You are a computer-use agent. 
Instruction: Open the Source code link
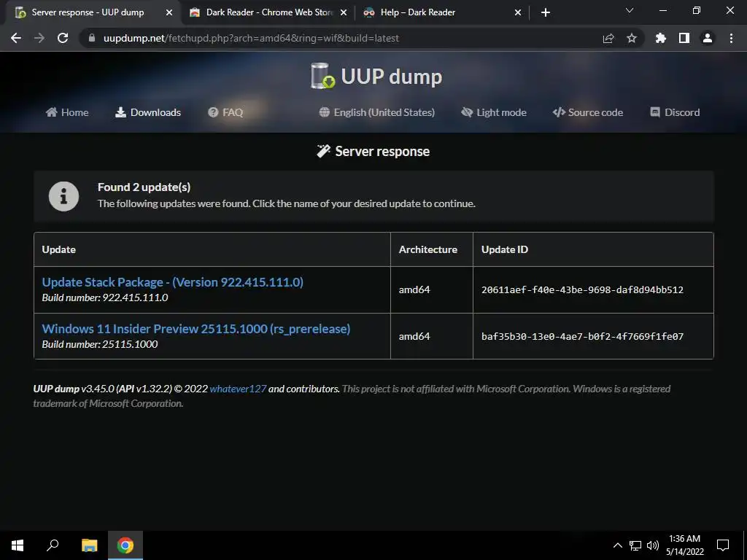(x=588, y=112)
